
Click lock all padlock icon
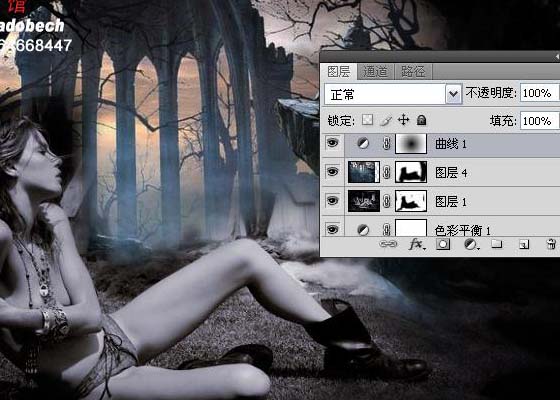click(x=421, y=120)
